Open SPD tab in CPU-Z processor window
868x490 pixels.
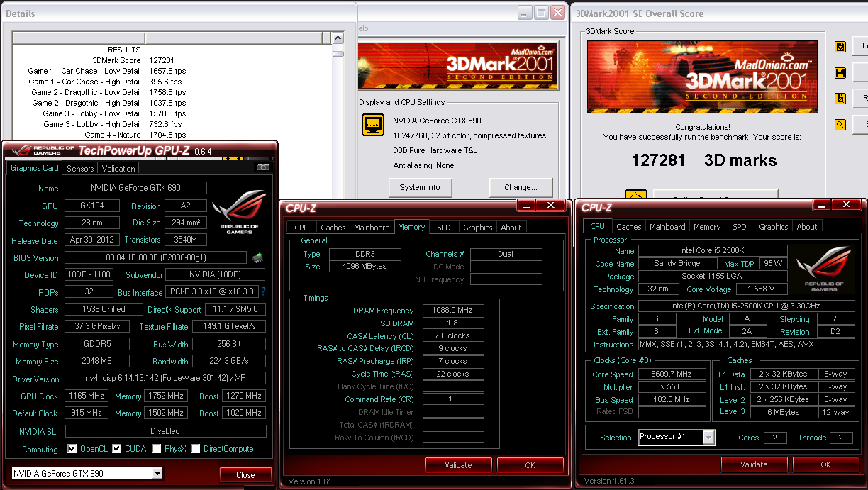(740, 227)
